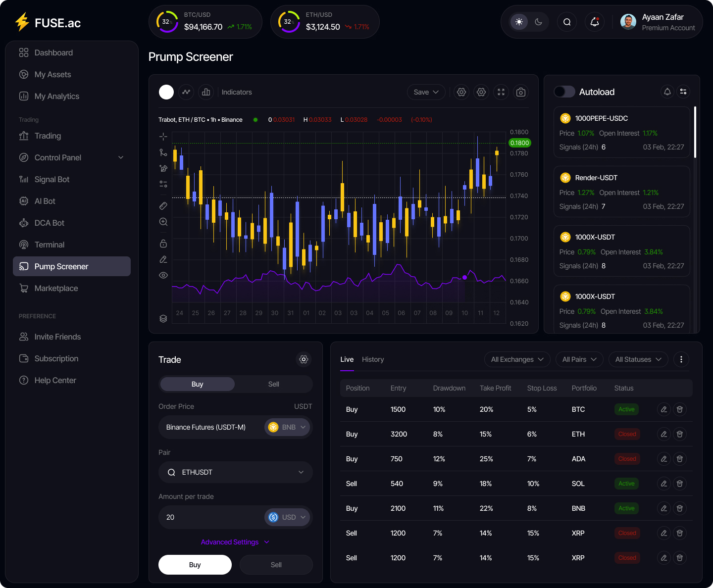Delete the BTC position row
The image size is (713, 588).
coord(680,409)
